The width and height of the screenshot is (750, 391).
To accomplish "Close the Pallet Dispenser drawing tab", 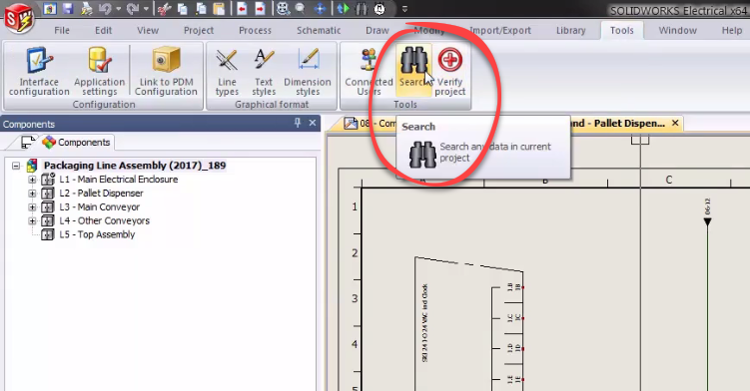I will click(675, 123).
